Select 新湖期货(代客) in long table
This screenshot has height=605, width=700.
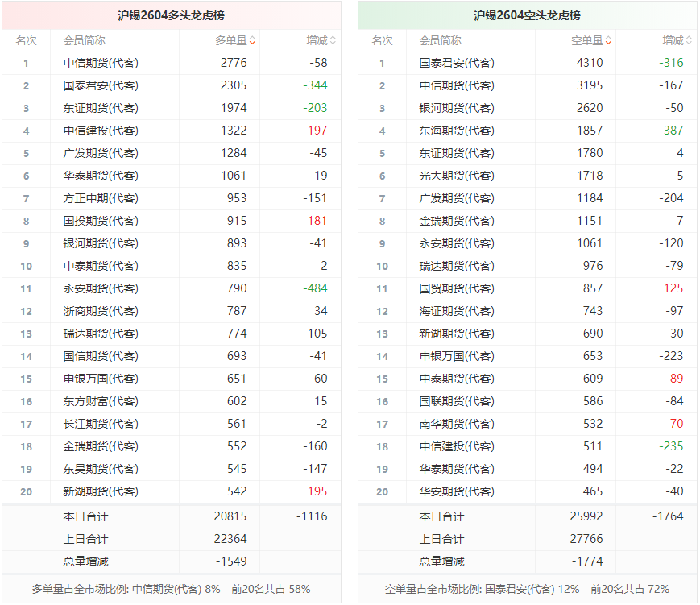pyautogui.click(x=101, y=491)
